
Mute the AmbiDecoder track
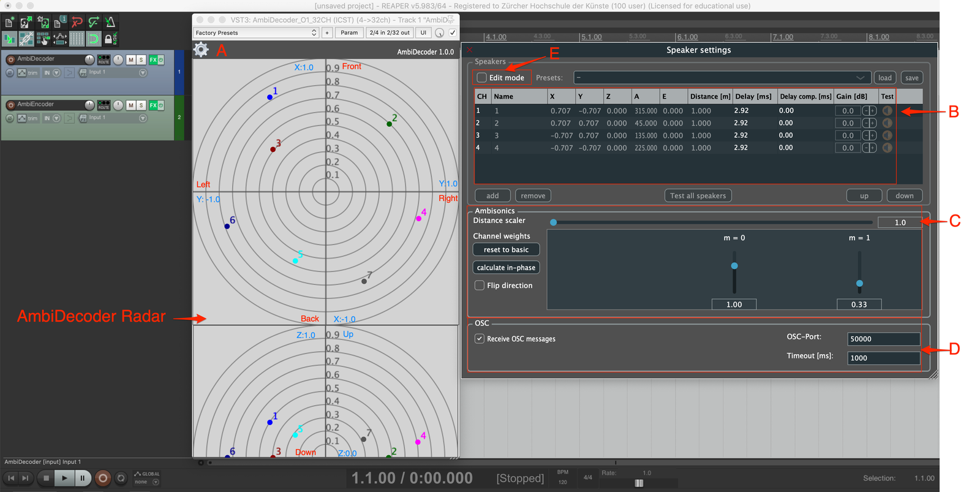[x=131, y=59]
